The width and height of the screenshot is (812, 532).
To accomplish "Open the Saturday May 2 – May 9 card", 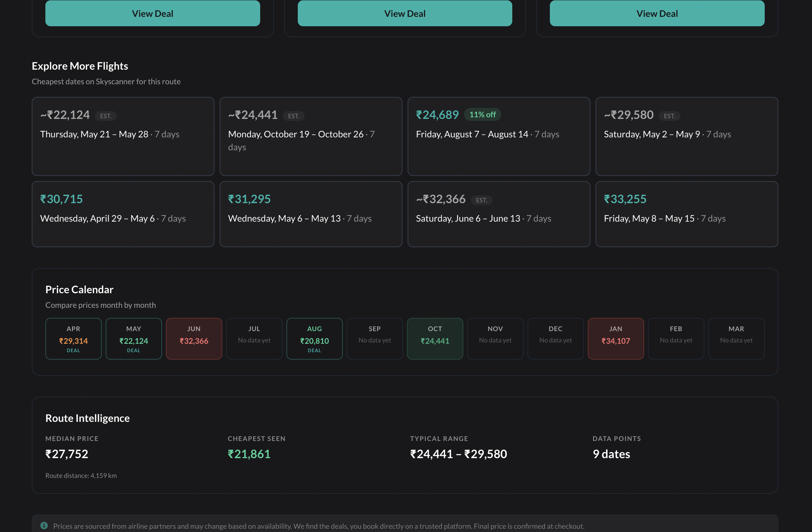I will click(x=687, y=136).
